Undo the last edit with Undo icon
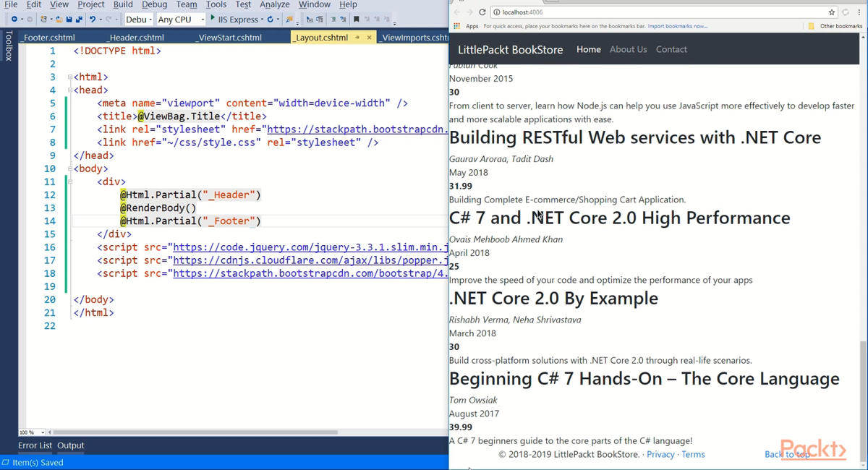The height and width of the screenshot is (470, 868). (93, 20)
